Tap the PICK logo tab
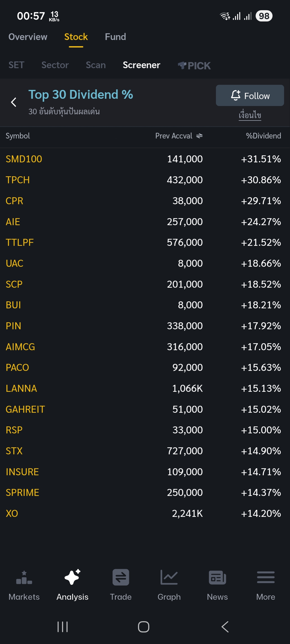 tap(194, 65)
